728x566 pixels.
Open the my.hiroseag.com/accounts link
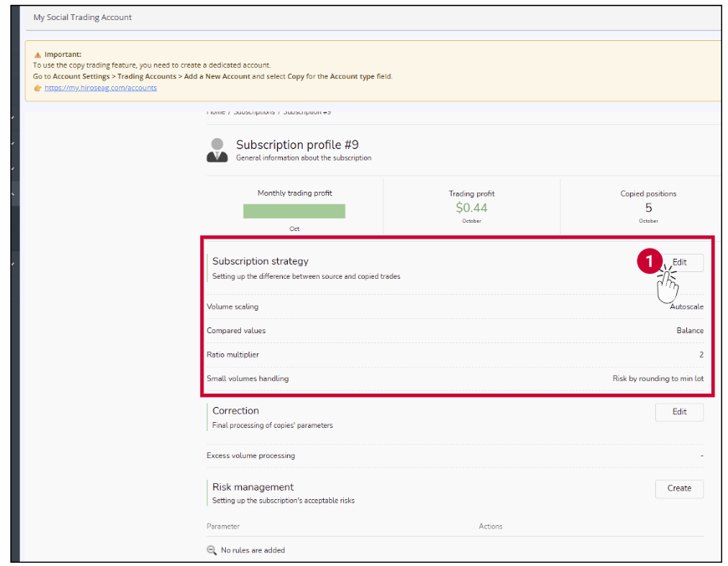click(x=100, y=87)
